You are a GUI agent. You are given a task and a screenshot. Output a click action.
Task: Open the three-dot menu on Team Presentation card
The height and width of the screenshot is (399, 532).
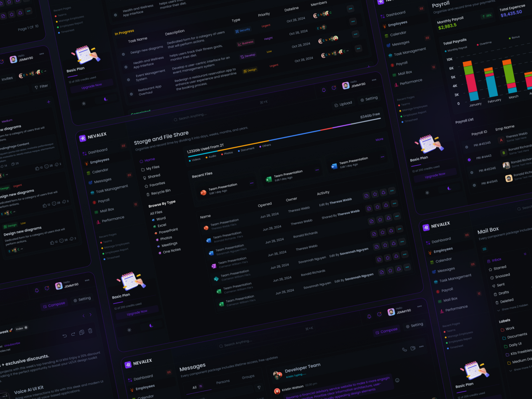tap(382, 157)
